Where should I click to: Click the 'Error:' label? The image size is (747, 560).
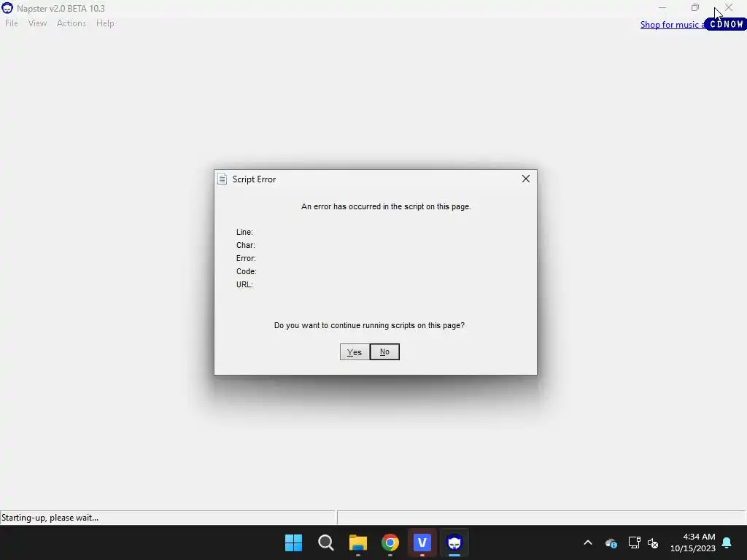click(246, 258)
